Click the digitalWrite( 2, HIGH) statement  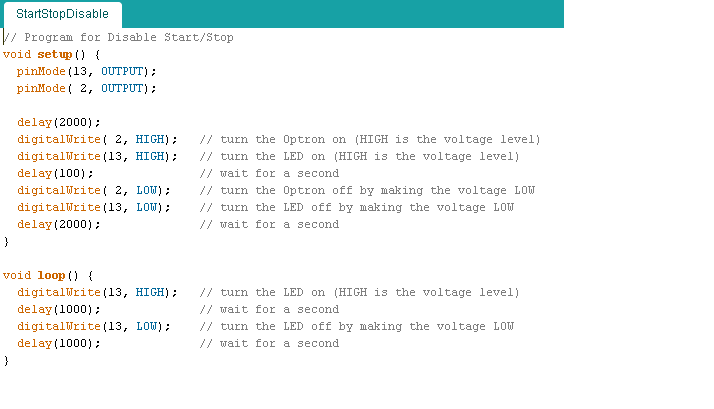[97, 139]
